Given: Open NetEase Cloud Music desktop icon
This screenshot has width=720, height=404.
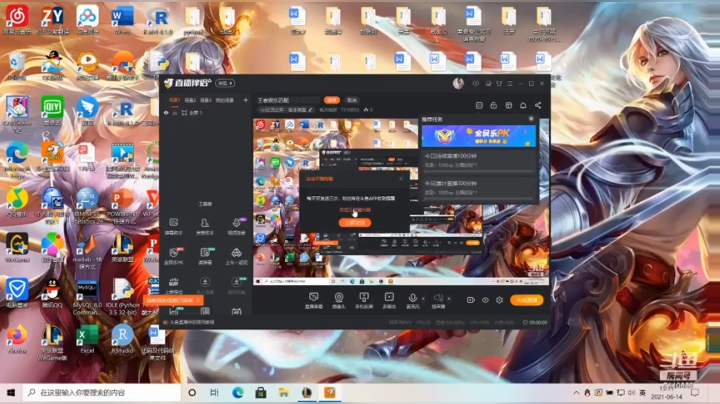Looking at the screenshot, I should [x=17, y=20].
